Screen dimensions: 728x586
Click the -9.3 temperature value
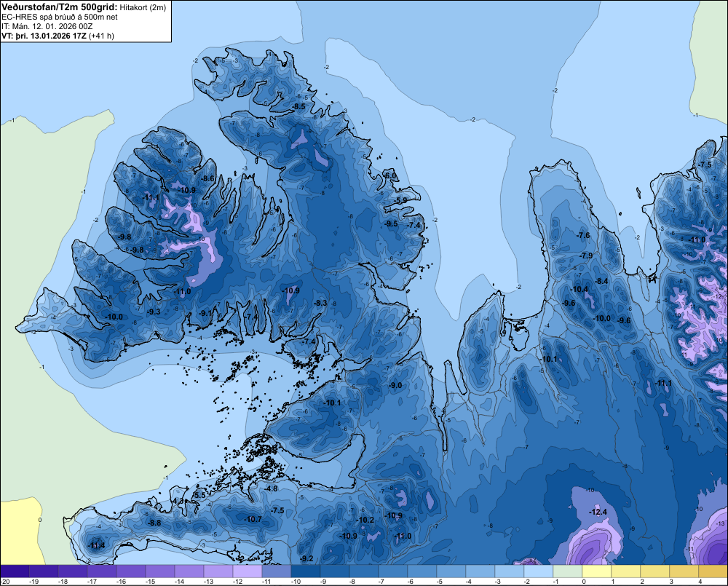(153, 312)
